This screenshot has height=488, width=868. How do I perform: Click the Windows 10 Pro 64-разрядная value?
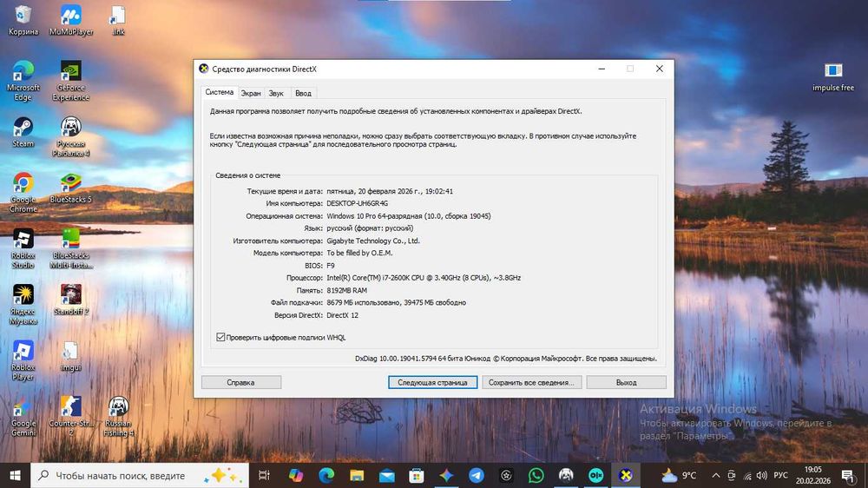(x=409, y=216)
